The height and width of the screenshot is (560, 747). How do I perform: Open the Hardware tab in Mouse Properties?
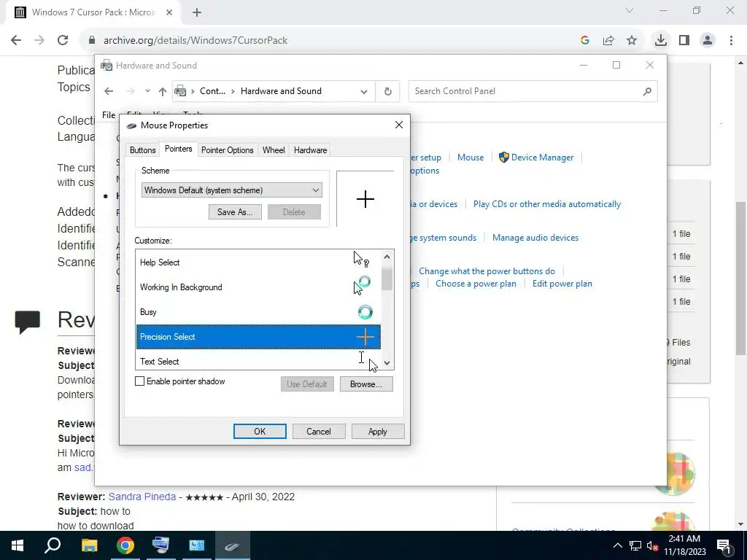click(x=310, y=150)
